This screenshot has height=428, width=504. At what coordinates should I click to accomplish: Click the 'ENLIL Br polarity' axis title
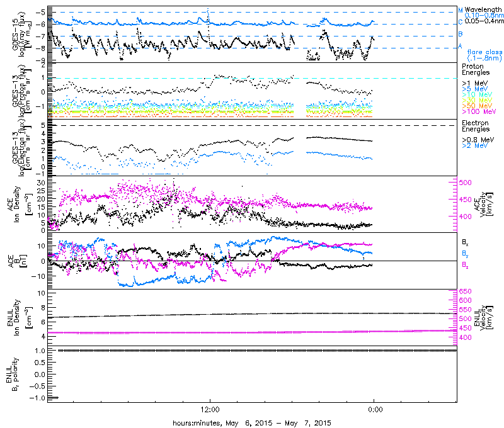point(11,374)
